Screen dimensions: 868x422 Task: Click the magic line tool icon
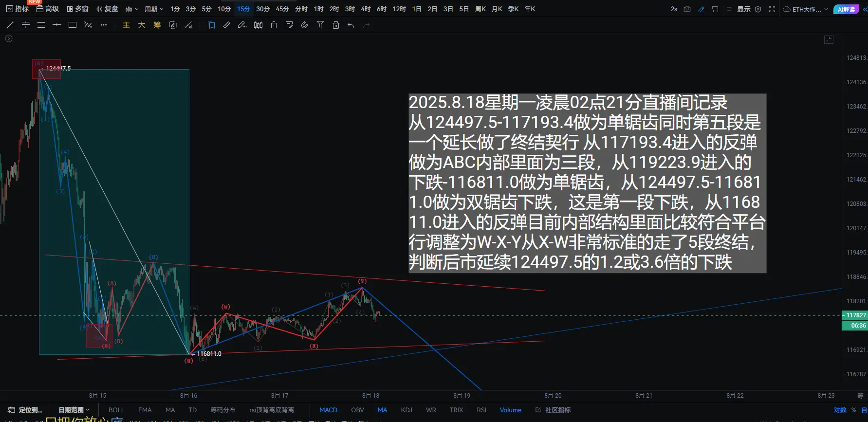[188, 25]
